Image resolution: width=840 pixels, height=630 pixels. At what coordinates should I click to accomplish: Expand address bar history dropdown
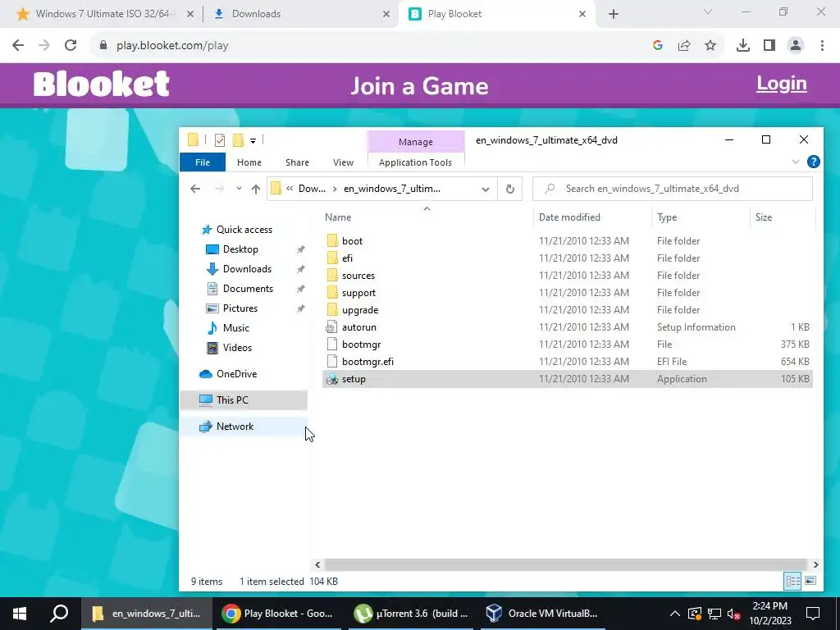pos(486,189)
